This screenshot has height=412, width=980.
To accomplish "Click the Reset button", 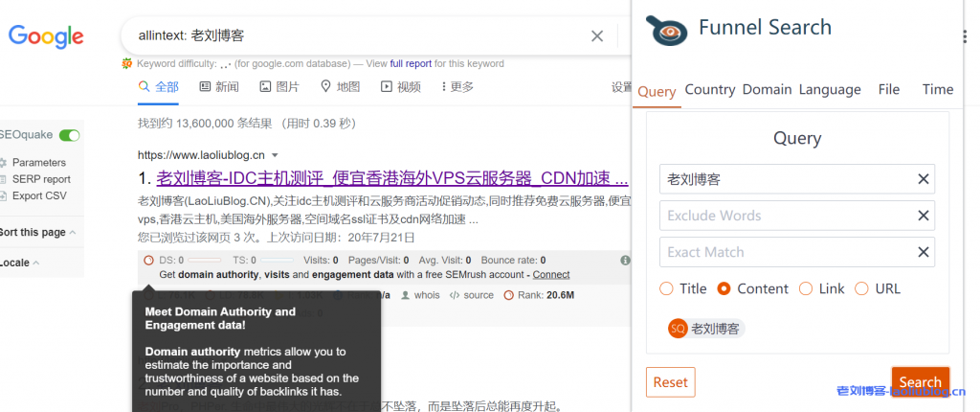I will 670,381.
